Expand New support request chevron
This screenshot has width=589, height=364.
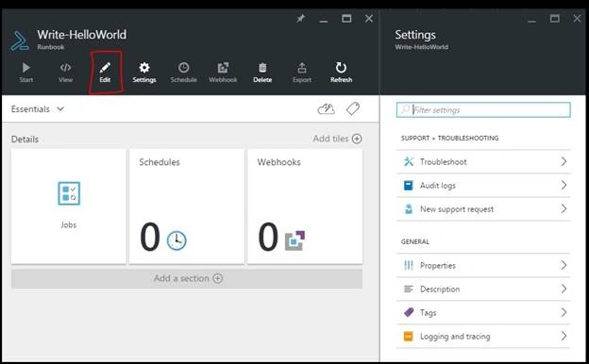pos(564,208)
